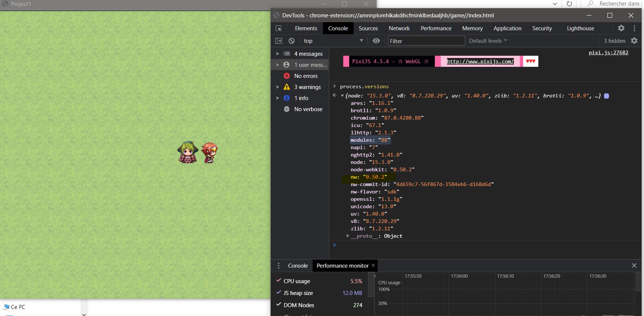Image resolution: width=644 pixels, height=316 pixels.
Task: Click the search magnifier in the background window
Action: [590, 4]
